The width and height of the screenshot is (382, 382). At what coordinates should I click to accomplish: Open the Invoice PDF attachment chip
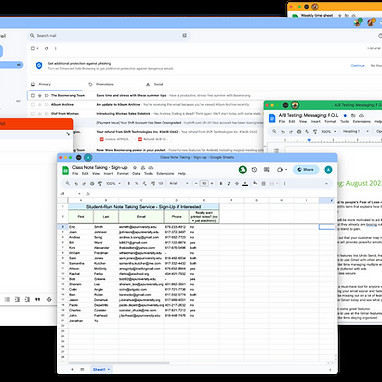[115, 139]
